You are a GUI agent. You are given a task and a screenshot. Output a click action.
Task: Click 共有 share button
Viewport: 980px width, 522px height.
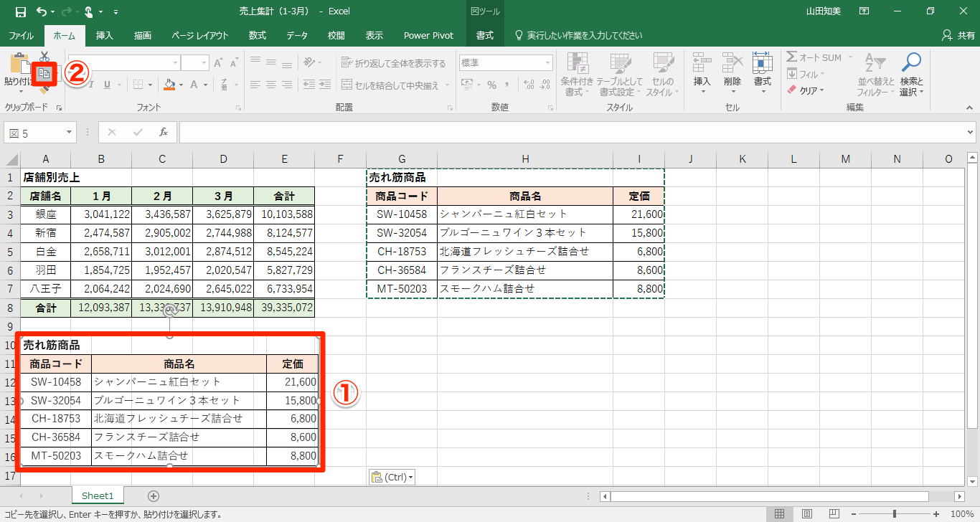click(x=958, y=35)
